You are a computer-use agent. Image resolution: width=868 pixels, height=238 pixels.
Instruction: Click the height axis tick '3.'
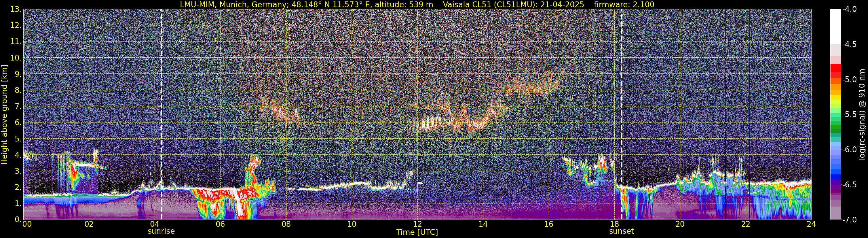(x=18, y=171)
